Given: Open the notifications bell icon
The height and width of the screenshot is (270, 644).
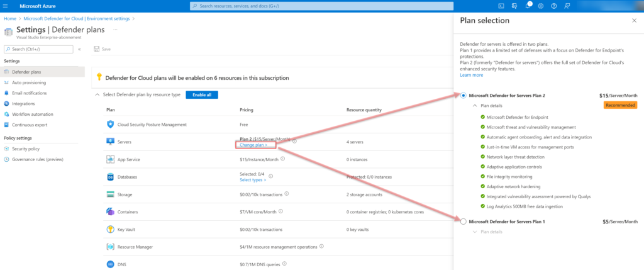Looking at the screenshot, I should pos(528,6).
